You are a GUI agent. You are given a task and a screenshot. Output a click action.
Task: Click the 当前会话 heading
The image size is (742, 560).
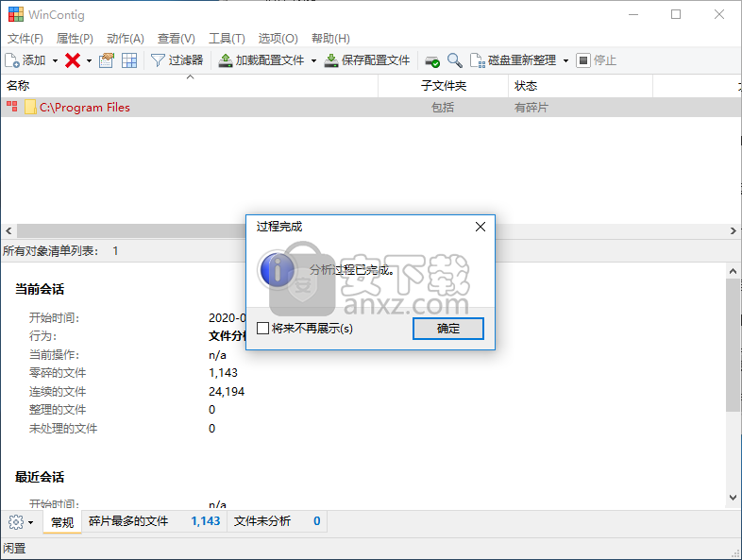pos(40,289)
